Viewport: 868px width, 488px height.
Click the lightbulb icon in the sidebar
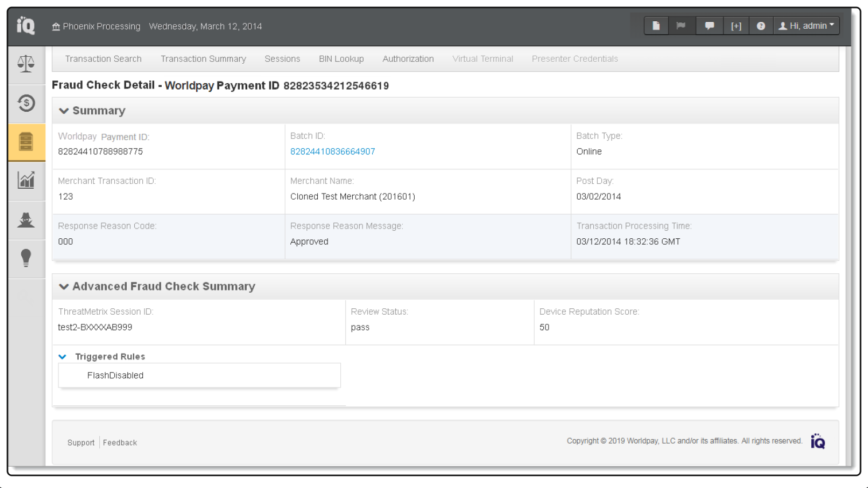coord(26,258)
